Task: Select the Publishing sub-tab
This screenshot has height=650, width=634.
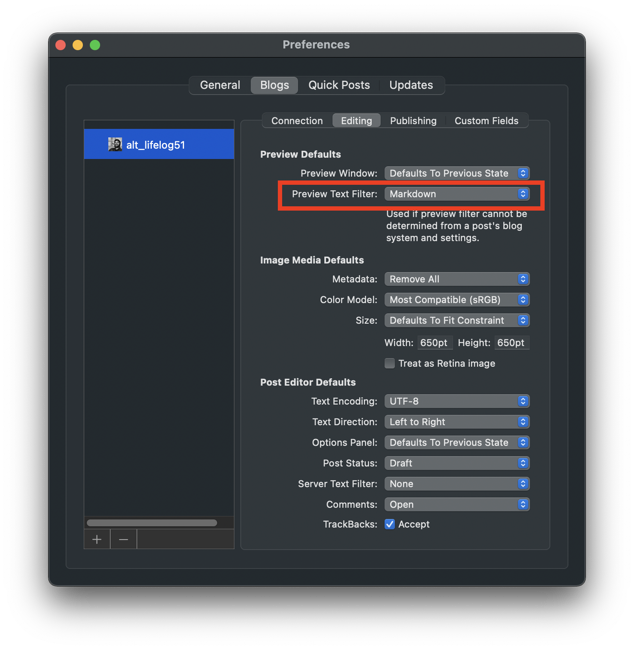Action: [413, 121]
